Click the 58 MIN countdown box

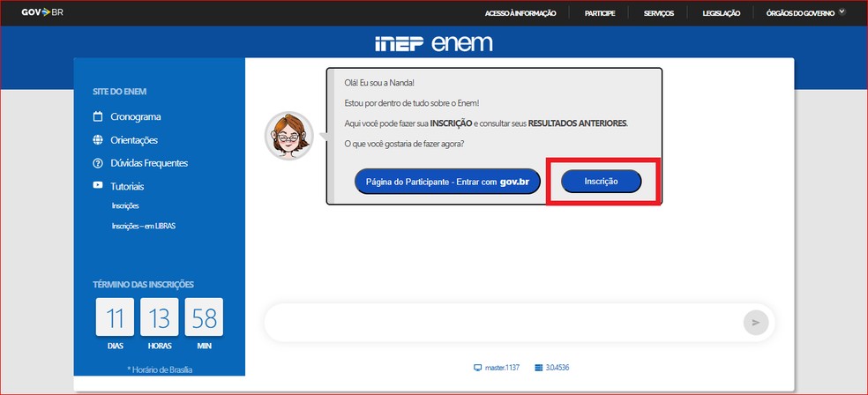[205, 317]
